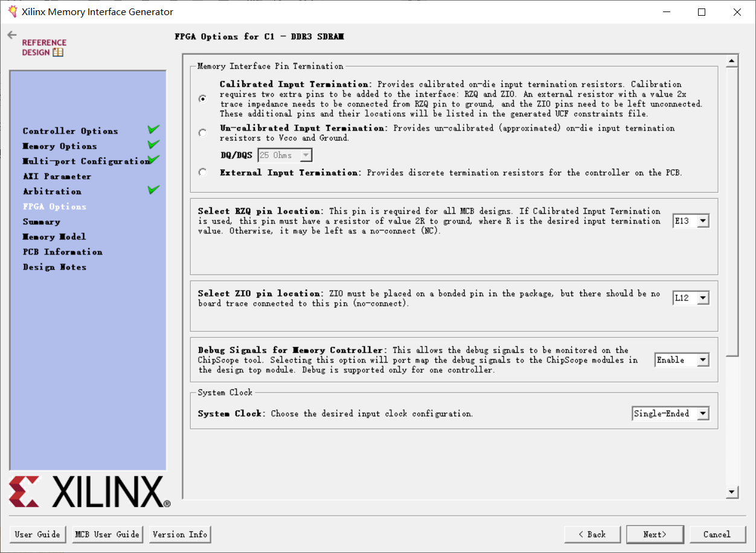Click the User Guide button

37,534
